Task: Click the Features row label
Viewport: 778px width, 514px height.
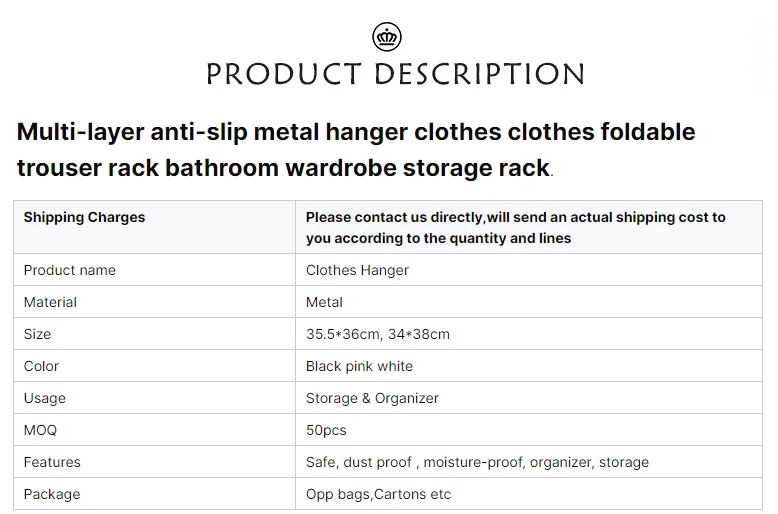Action: [52, 462]
